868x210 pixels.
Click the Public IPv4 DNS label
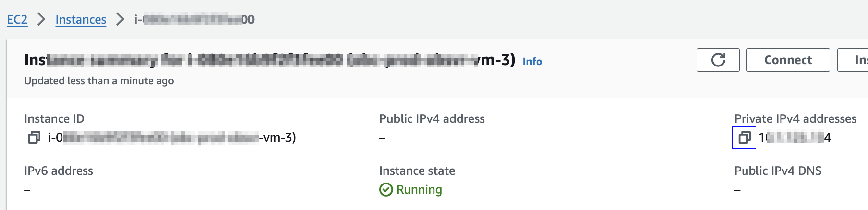[778, 171]
